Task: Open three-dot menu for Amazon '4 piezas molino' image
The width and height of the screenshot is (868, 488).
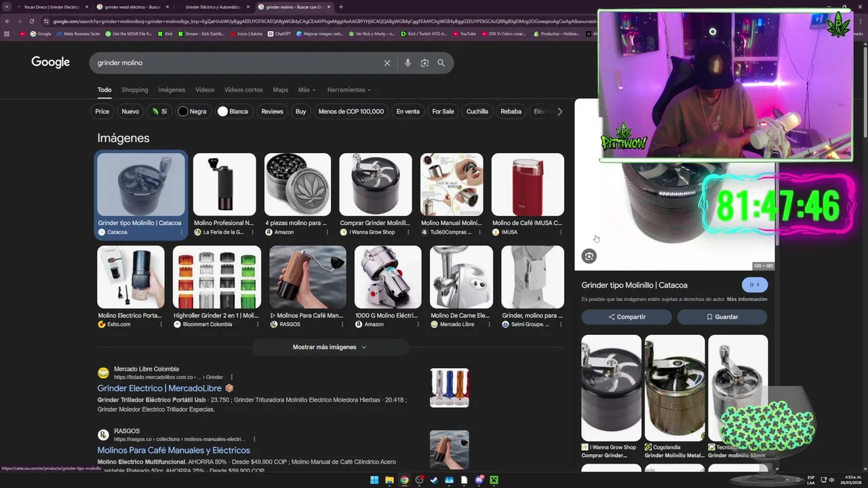Action: (x=327, y=232)
